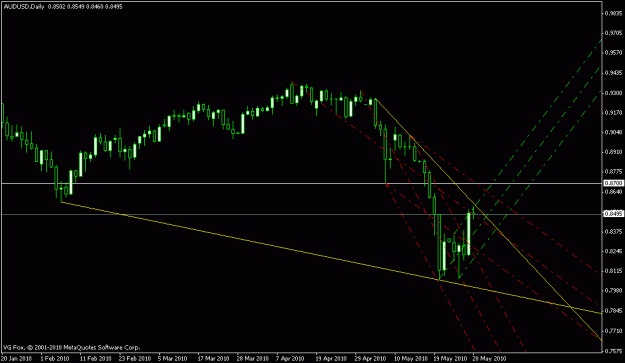Click the 0.8910 price axis label

[614, 152]
